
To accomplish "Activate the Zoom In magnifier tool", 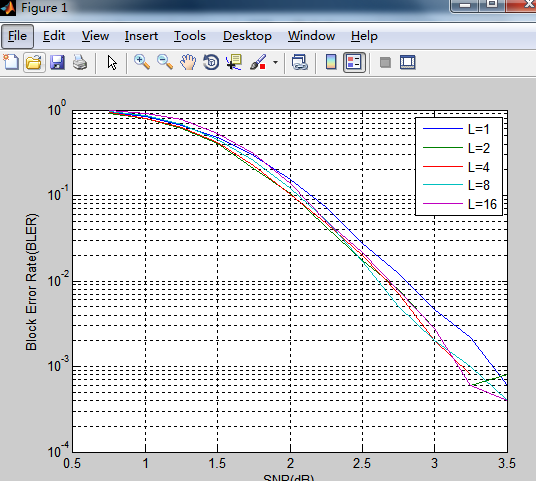I will 142,63.
